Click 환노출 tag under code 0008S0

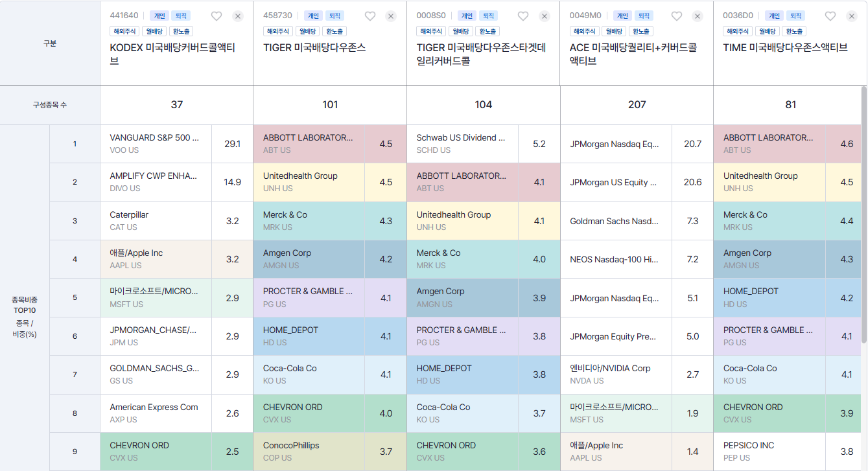point(488,31)
